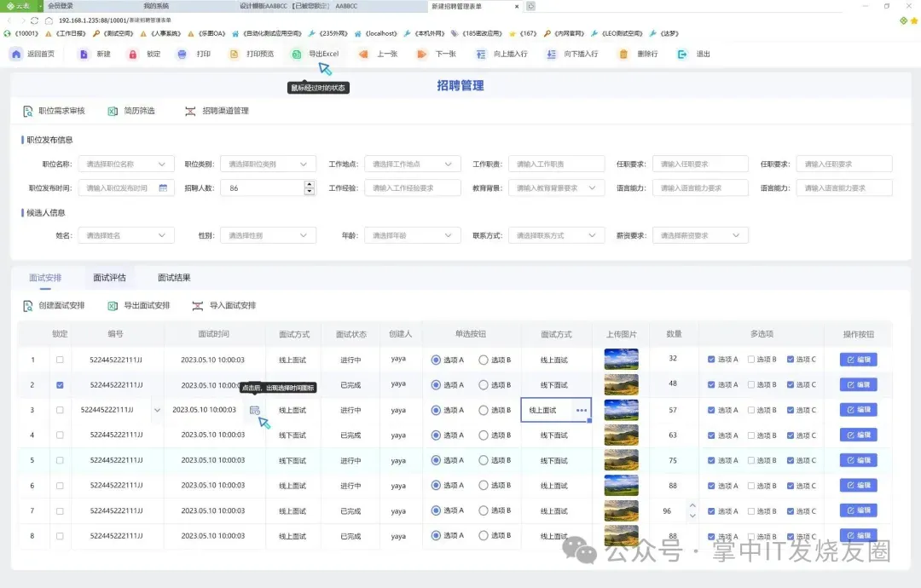Click the 删除行 delete row icon
Screen dimensions: 921x588
[623, 54]
